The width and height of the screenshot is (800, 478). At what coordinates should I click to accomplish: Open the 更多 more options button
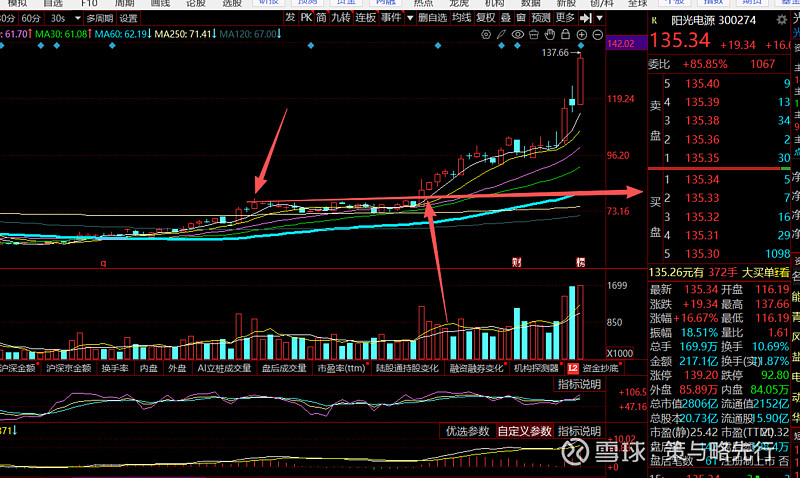click(x=565, y=18)
